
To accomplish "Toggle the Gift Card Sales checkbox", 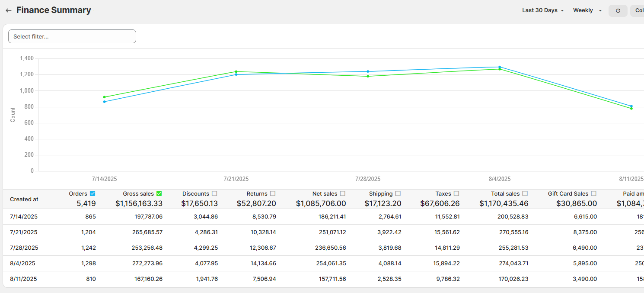I will (x=593, y=193).
